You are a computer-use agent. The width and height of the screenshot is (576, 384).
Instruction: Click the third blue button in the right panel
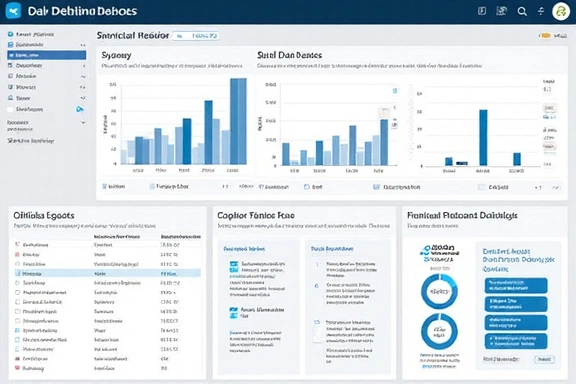516,323
